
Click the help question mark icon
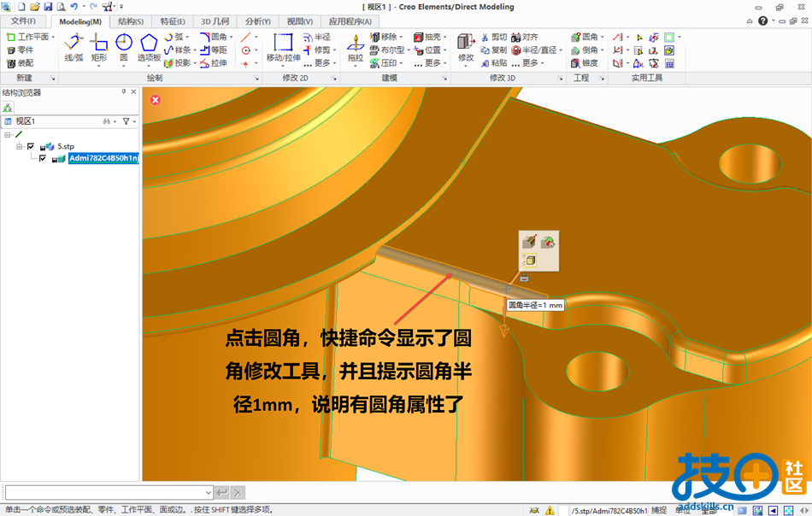762,21
